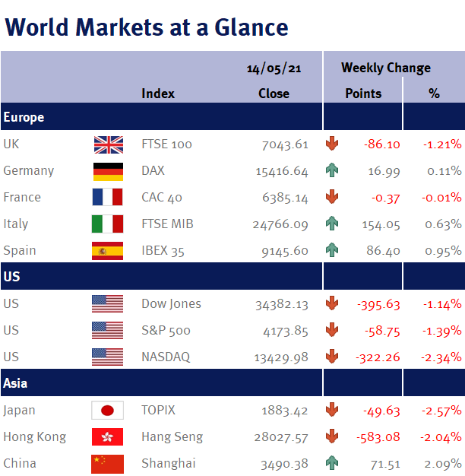Screen dimensions: 465x476
Task: Click the red down arrow for NASDAQ
Action: (x=332, y=357)
